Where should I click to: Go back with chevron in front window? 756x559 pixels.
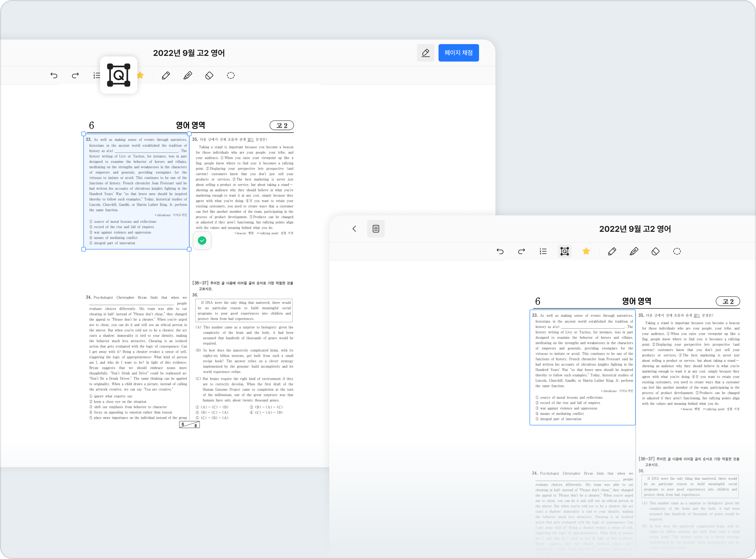click(x=354, y=229)
